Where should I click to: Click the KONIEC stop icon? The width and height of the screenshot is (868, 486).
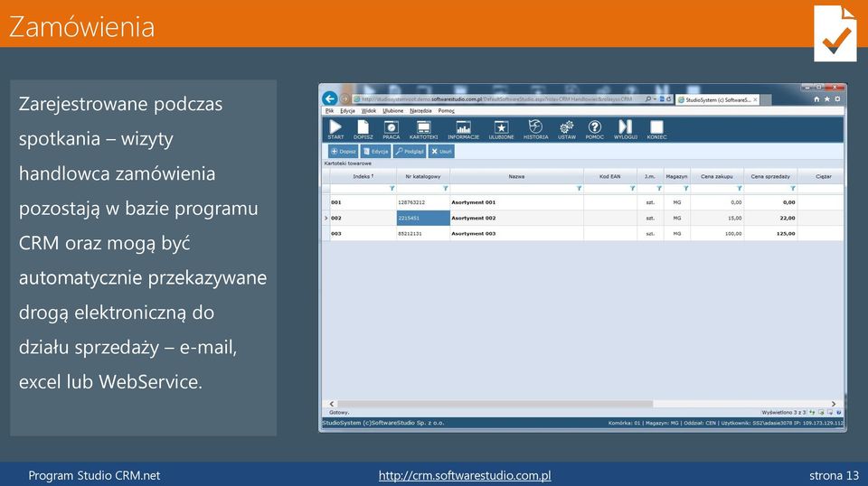(656, 127)
